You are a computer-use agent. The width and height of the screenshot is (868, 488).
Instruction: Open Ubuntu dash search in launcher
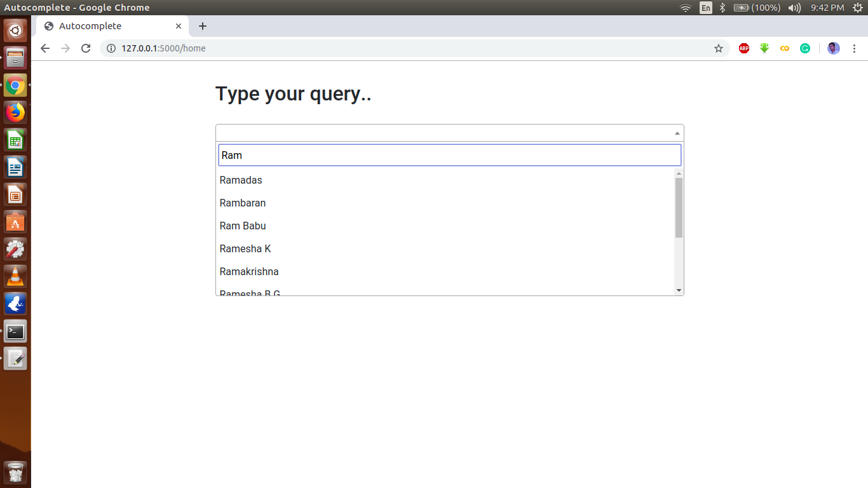pos(15,30)
